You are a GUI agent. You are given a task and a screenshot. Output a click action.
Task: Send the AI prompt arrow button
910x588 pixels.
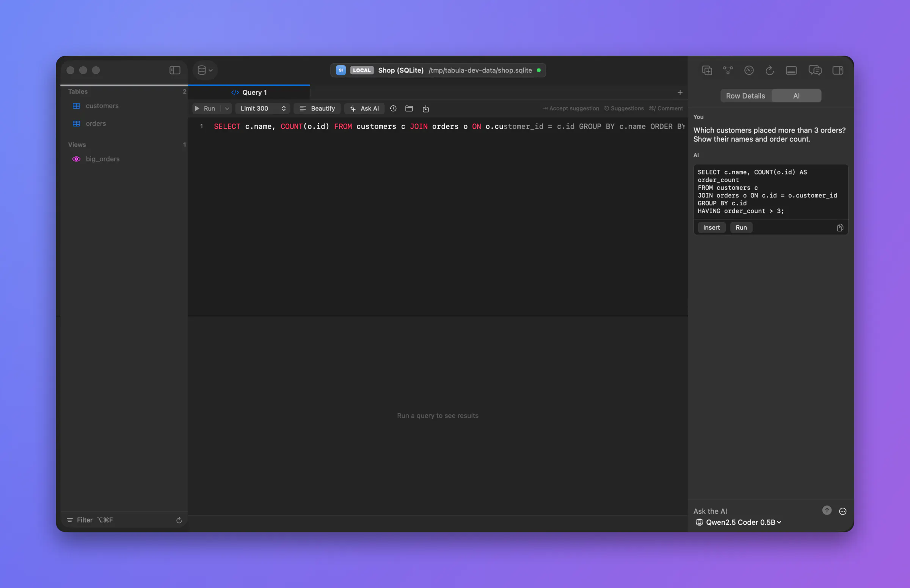click(x=826, y=510)
